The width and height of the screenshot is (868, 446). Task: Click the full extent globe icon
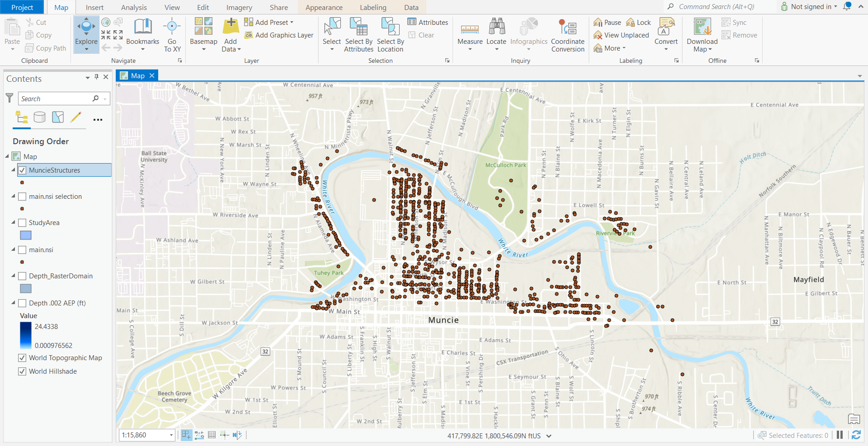(106, 22)
